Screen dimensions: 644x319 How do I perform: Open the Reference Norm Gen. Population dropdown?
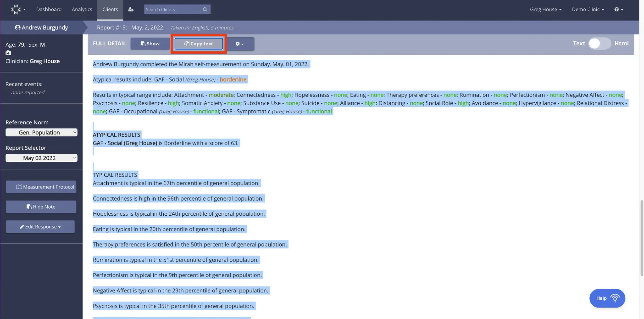pyautogui.click(x=42, y=132)
